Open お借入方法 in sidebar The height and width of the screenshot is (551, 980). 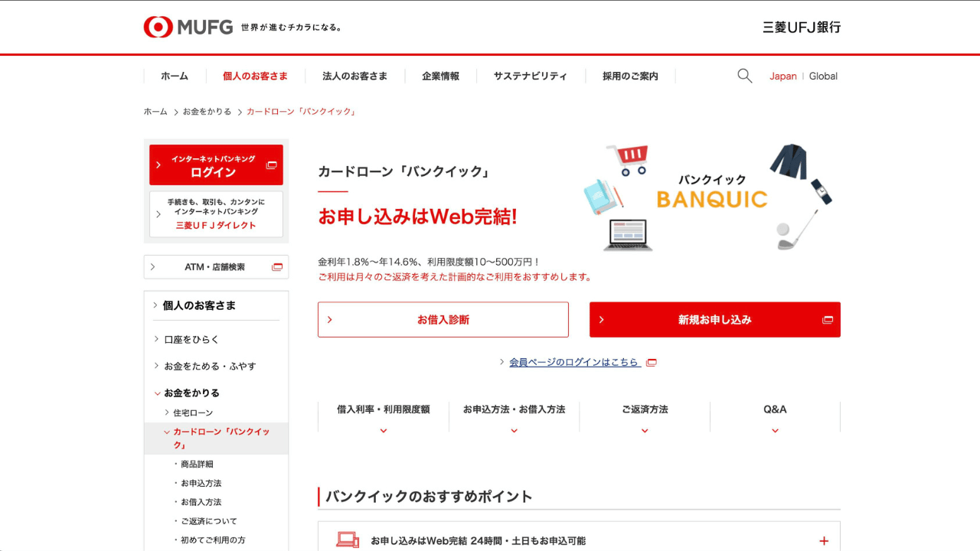tap(201, 502)
